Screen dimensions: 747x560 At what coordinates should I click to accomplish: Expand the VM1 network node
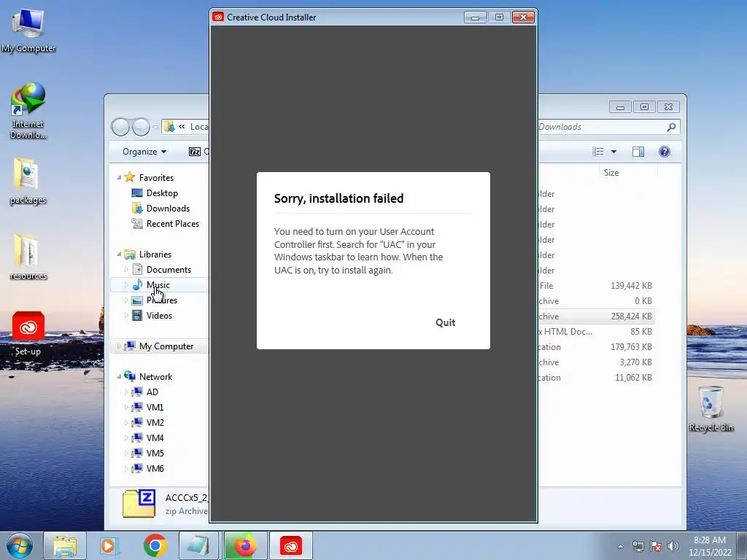[x=126, y=407]
